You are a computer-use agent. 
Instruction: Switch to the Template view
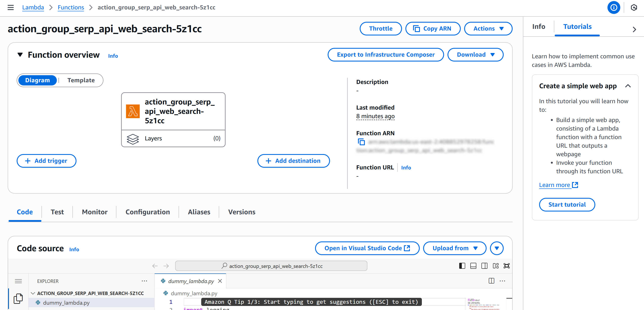[81, 80]
